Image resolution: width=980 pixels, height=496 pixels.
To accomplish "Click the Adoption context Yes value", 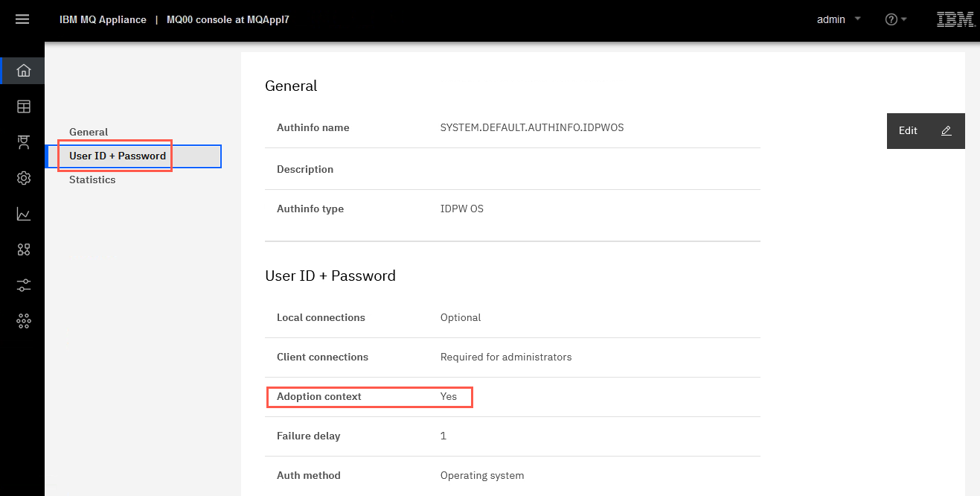I will [x=449, y=396].
